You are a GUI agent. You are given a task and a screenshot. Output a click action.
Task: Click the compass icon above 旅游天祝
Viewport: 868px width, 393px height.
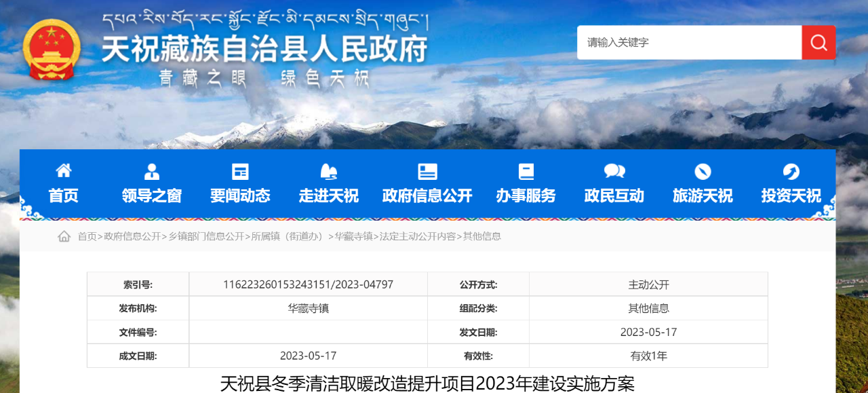pyautogui.click(x=703, y=171)
